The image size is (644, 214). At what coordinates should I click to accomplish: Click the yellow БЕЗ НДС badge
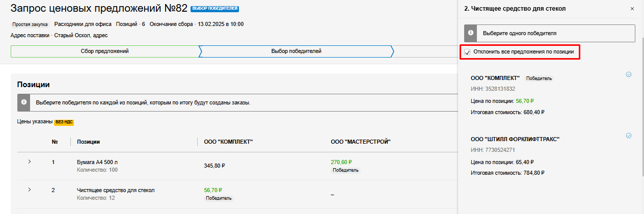(x=64, y=122)
